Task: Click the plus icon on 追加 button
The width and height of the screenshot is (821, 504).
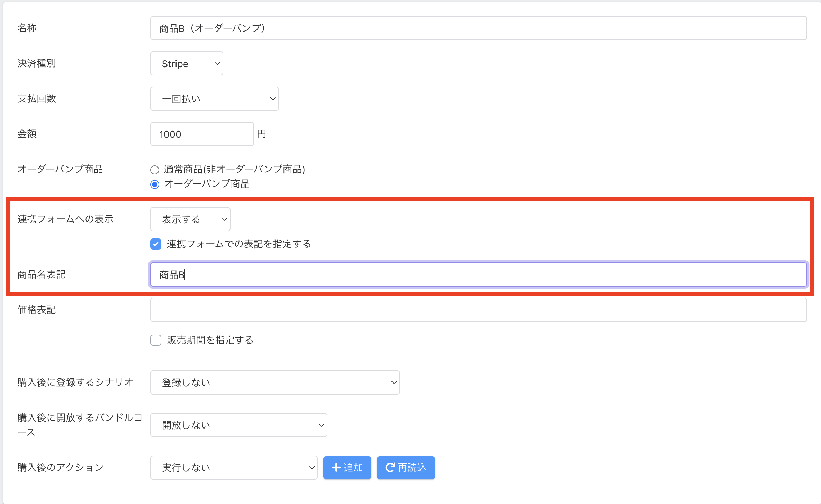Action: coord(336,468)
